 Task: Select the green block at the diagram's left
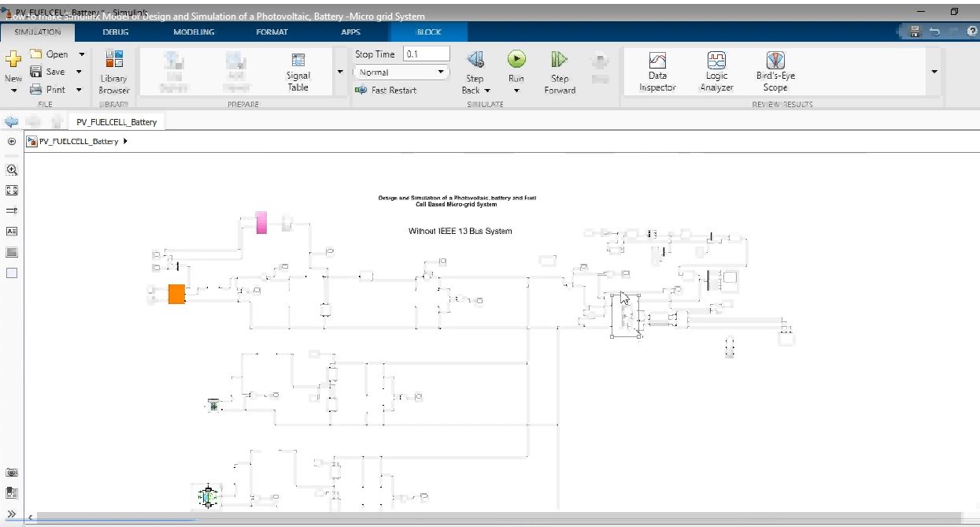213,406
